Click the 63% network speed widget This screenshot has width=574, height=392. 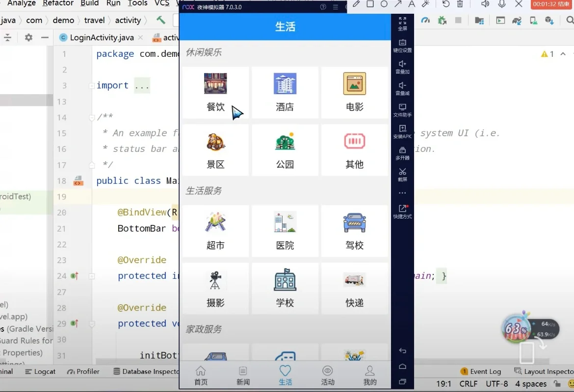point(516,328)
